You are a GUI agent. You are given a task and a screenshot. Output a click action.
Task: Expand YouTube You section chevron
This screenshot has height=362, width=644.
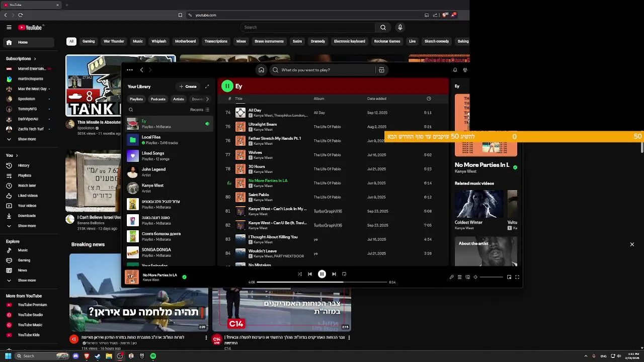pos(17,155)
